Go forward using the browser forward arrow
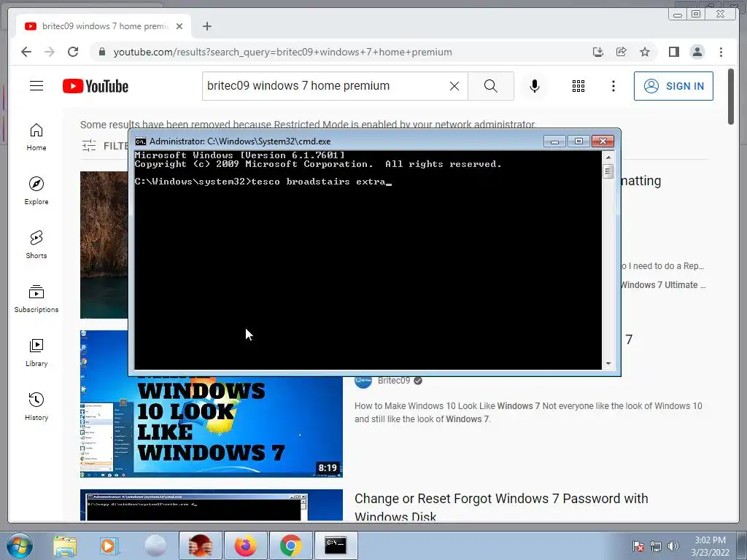Viewport: 747px width, 560px height. click(50, 52)
